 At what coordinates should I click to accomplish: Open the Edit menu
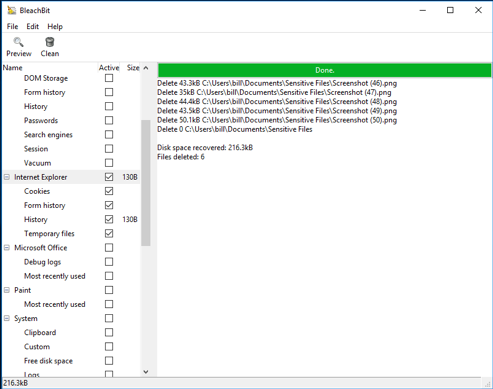pyautogui.click(x=33, y=26)
